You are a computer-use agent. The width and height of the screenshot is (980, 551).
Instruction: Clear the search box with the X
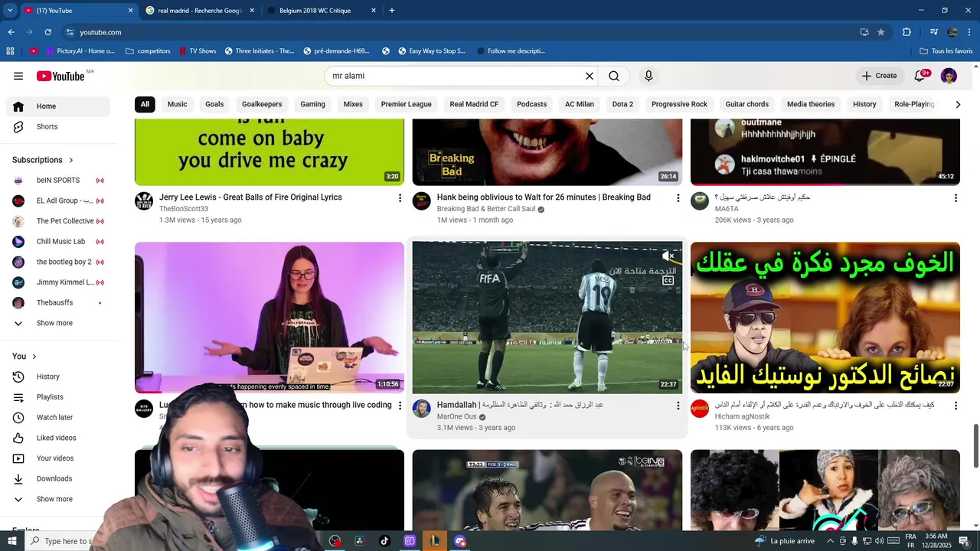(x=590, y=76)
